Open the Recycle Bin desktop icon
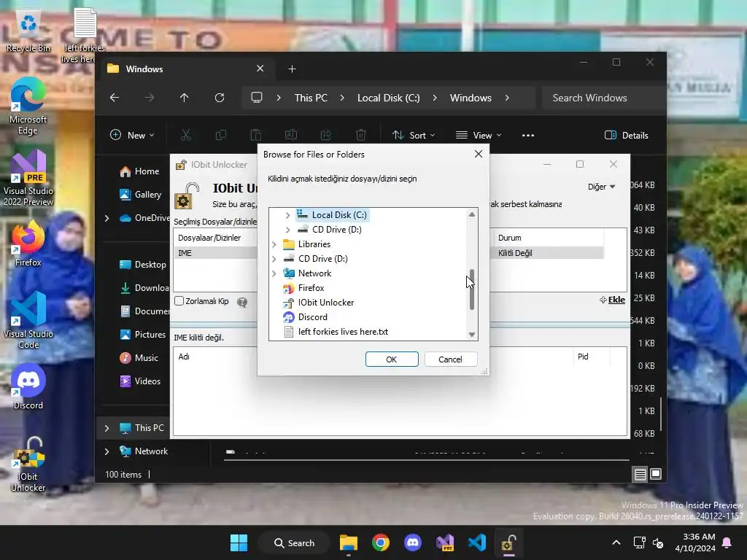747x560 pixels. (28, 31)
